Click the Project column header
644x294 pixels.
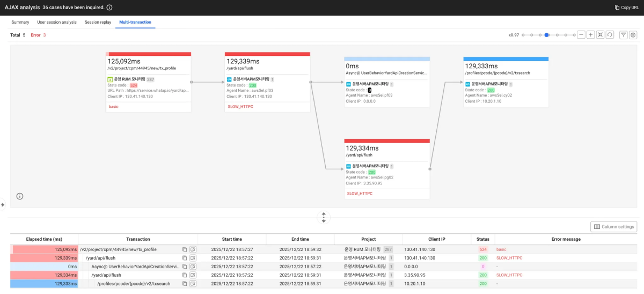368,239
